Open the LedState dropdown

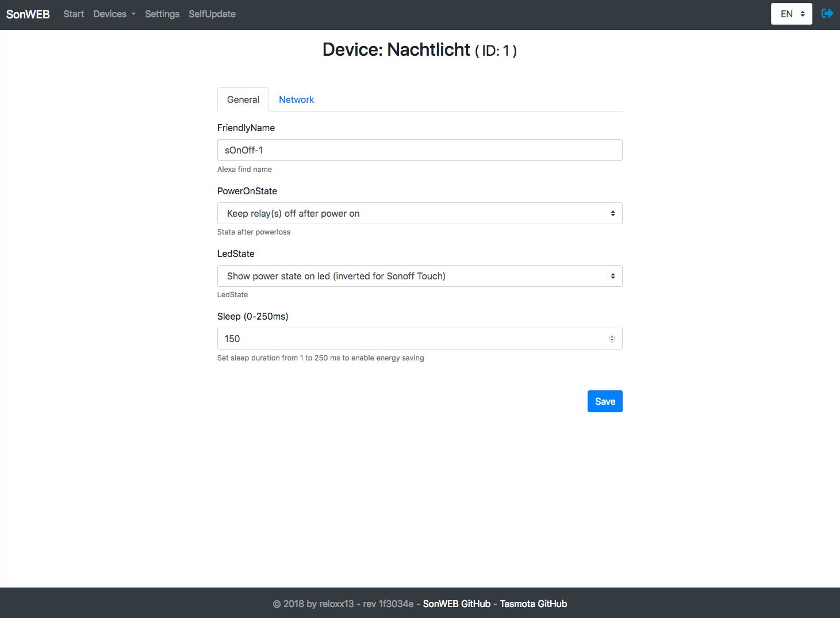point(420,276)
